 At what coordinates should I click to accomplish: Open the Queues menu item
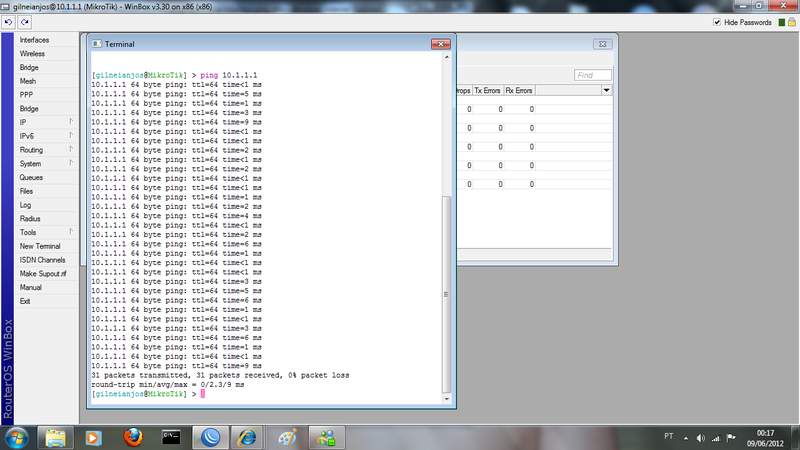(31, 178)
